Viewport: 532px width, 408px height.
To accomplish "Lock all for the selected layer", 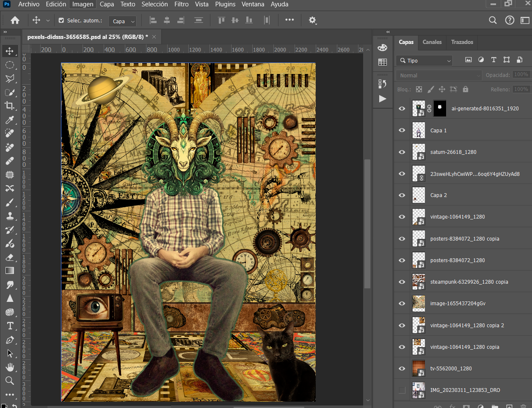I will [466, 89].
